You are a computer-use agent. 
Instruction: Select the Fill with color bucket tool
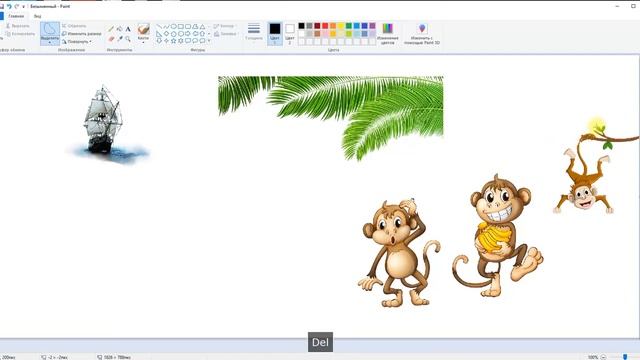119,29
